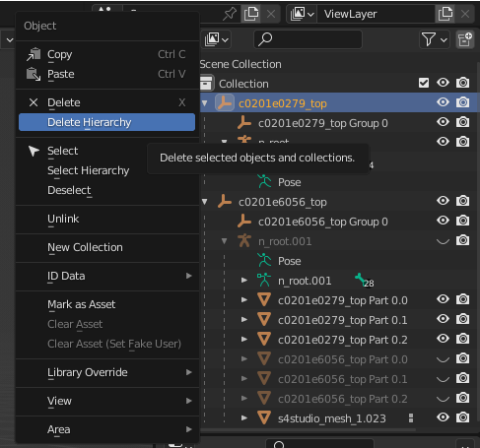
Task: Click the Copy icon in context menu
Action: (34, 54)
